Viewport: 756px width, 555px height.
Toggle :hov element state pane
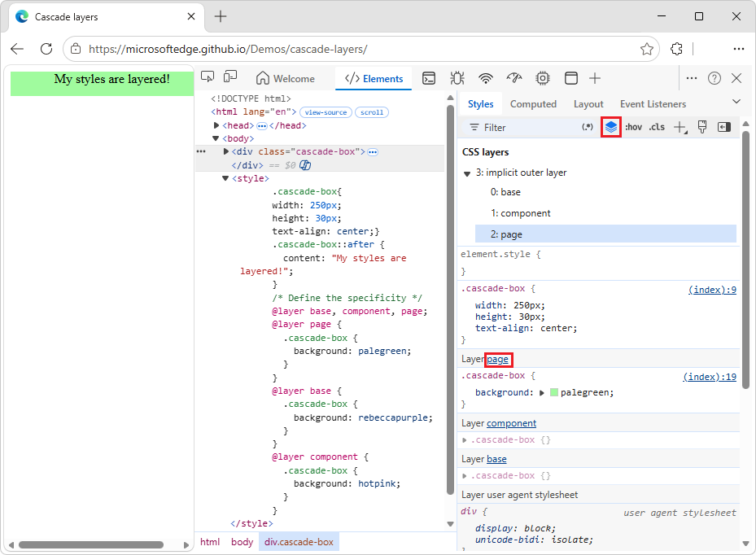point(634,127)
